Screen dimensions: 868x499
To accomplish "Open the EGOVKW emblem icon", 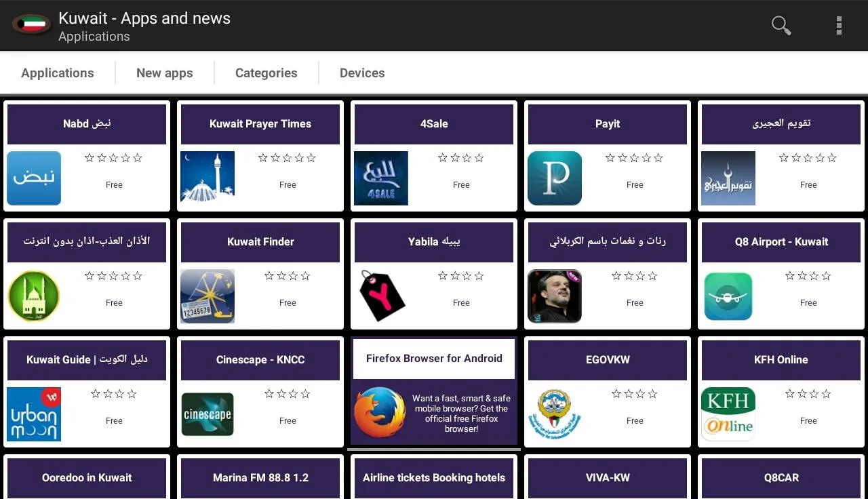I will [555, 414].
